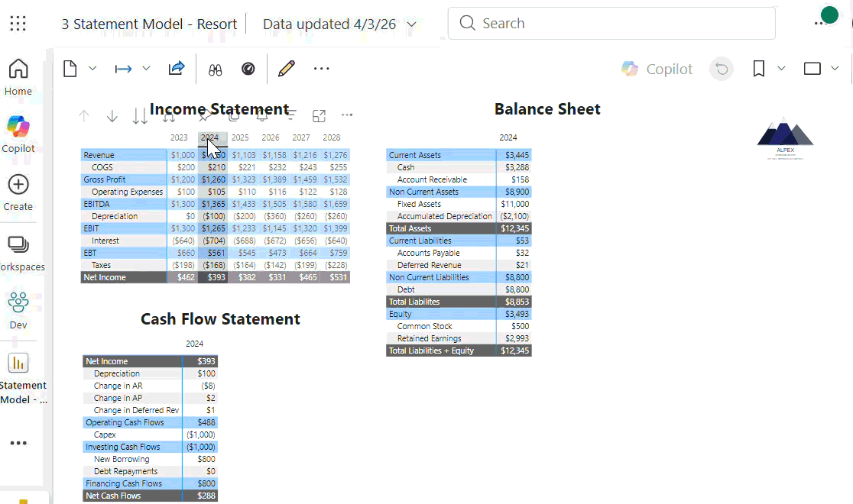The width and height of the screenshot is (853, 504).
Task: Open Copilot from the left sidebar
Action: coord(18,133)
